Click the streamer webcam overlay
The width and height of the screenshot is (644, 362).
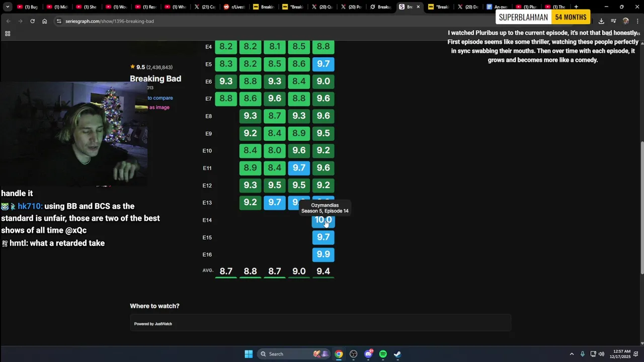point(74,133)
